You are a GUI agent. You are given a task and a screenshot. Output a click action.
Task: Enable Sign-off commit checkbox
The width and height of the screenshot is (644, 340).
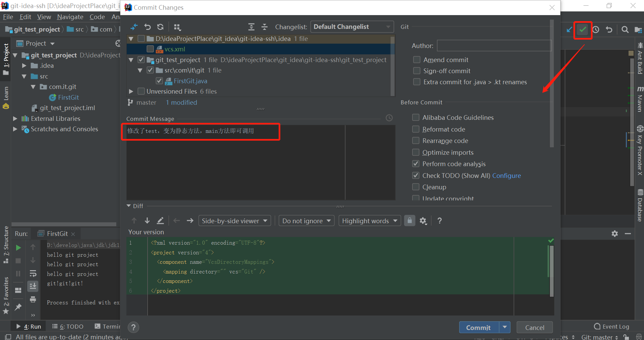coord(417,71)
